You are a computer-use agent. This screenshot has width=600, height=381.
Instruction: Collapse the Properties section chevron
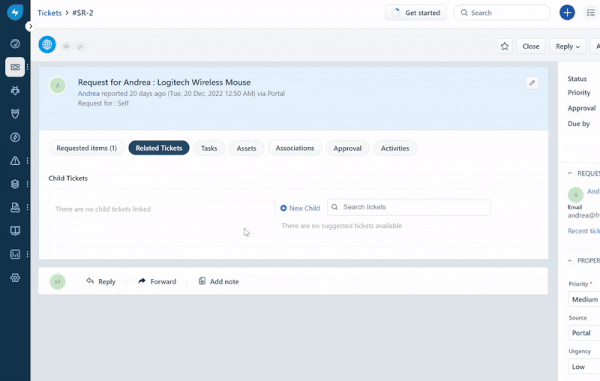tap(570, 261)
